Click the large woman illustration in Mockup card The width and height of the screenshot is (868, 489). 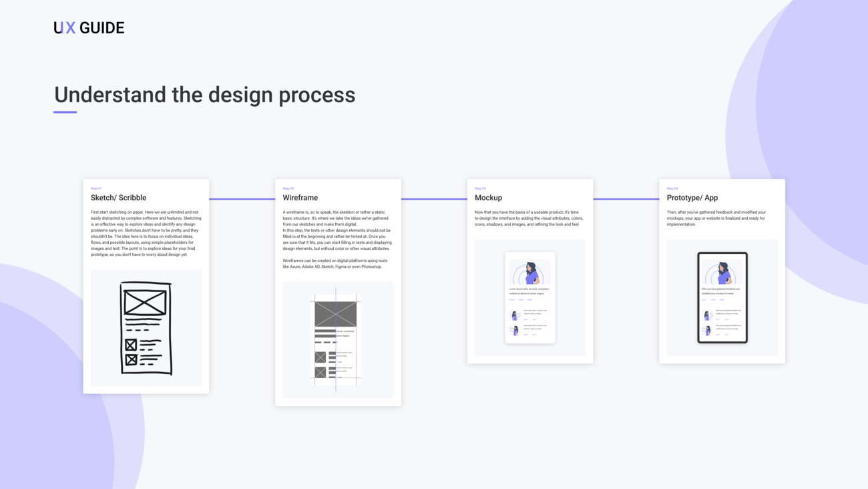(x=530, y=273)
